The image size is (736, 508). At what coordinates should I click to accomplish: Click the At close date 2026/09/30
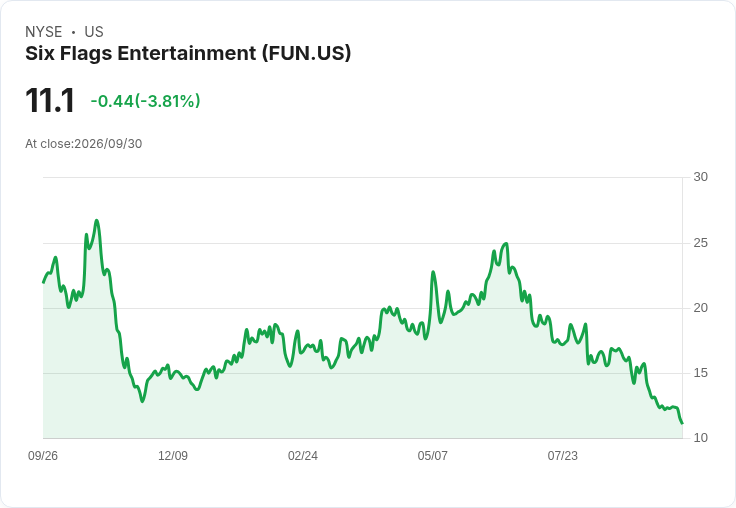tap(108, 144)
